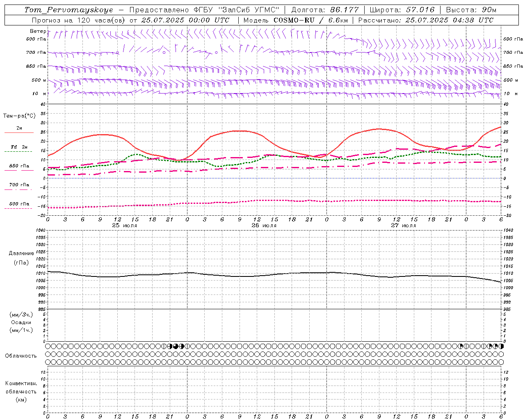Click the station title Tom_Pervomayskoye

tap(68, 9)
